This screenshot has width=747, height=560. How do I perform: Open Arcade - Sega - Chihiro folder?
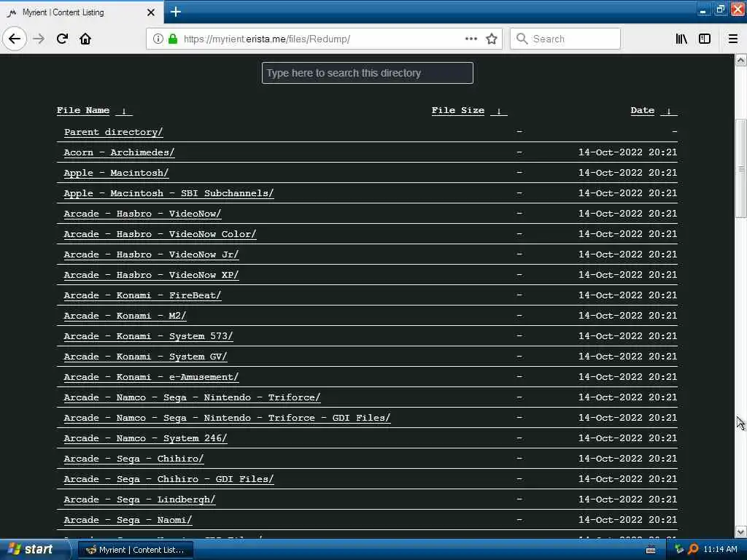[x=134, y=459]
